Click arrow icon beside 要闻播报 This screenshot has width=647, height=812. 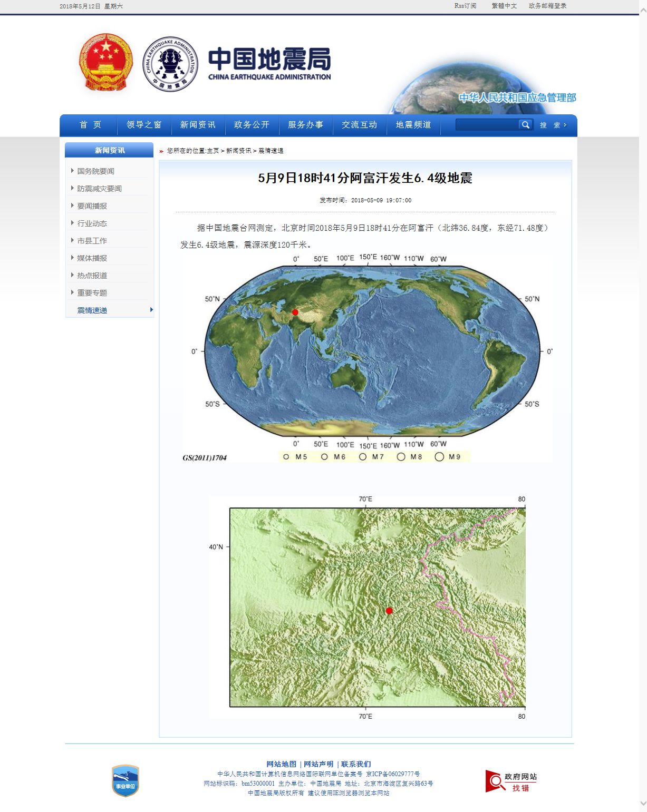tap(72, 206)
